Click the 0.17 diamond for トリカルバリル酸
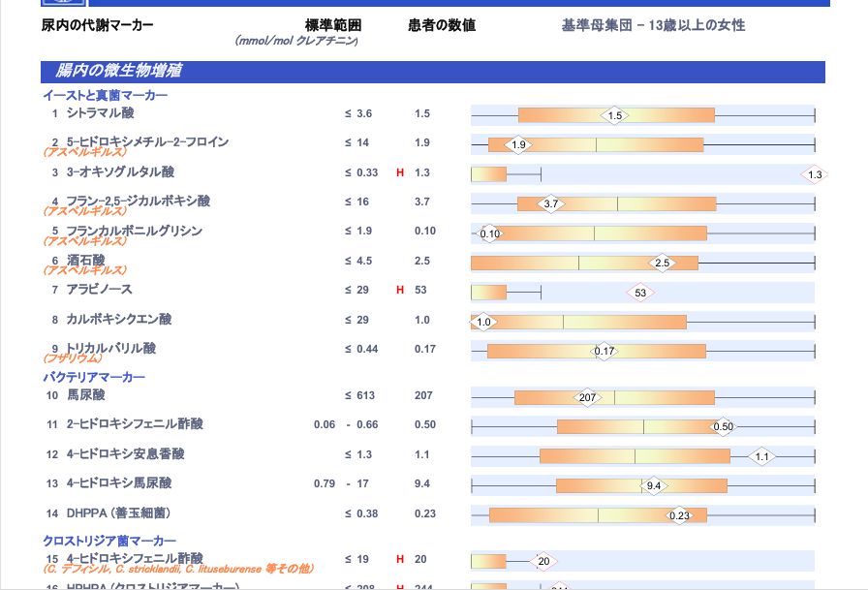This screenshot has height=590, width=868. tap(604, 351)
